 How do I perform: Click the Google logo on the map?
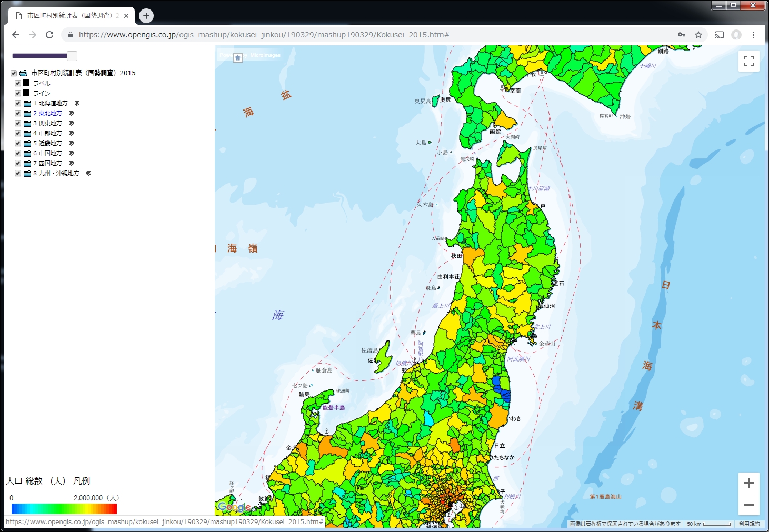tap(235, 507)
